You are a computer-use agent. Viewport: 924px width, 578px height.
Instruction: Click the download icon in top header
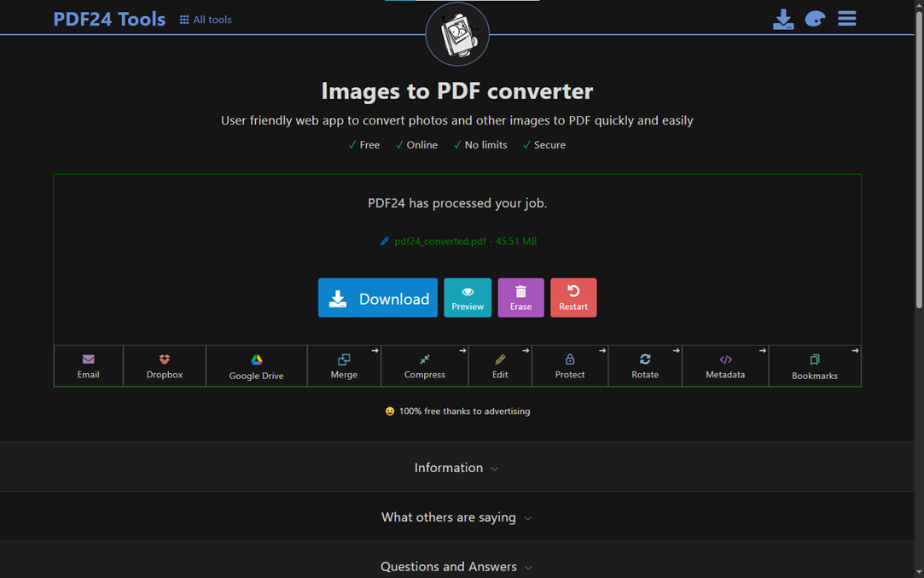pos(782,19)
